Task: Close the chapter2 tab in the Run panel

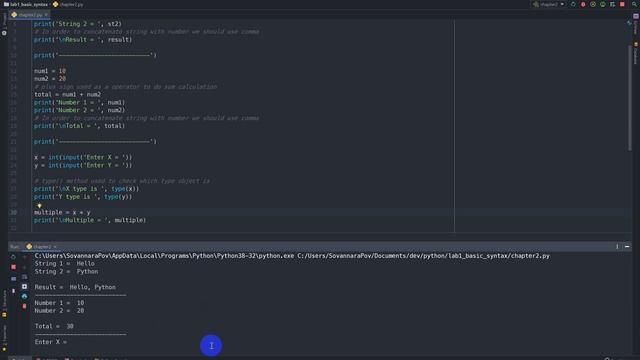Action: click(x=55, y=247)
